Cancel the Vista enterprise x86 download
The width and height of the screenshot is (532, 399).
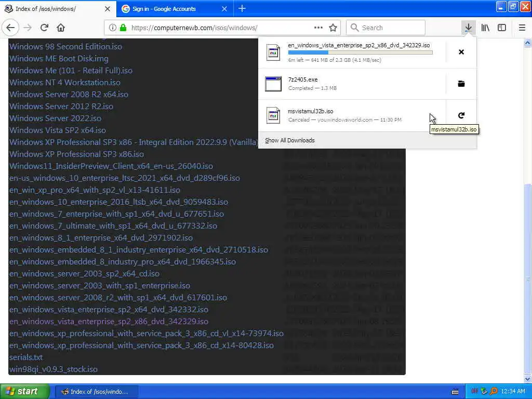coord(461,52)
